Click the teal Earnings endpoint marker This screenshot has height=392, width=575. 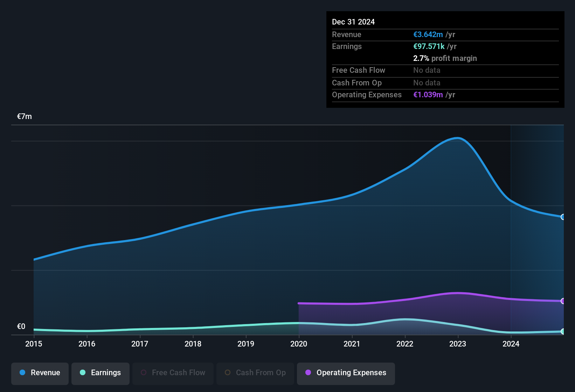point(563,331)
